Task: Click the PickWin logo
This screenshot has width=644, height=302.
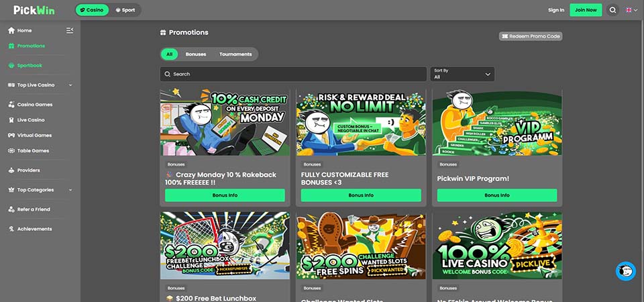Action: (x=34, y=10)
